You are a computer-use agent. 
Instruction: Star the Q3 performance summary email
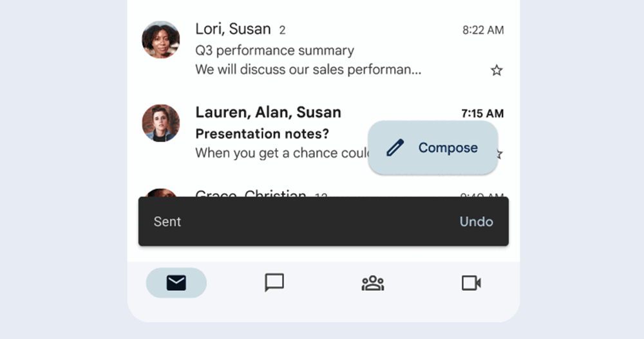point(497,71)
